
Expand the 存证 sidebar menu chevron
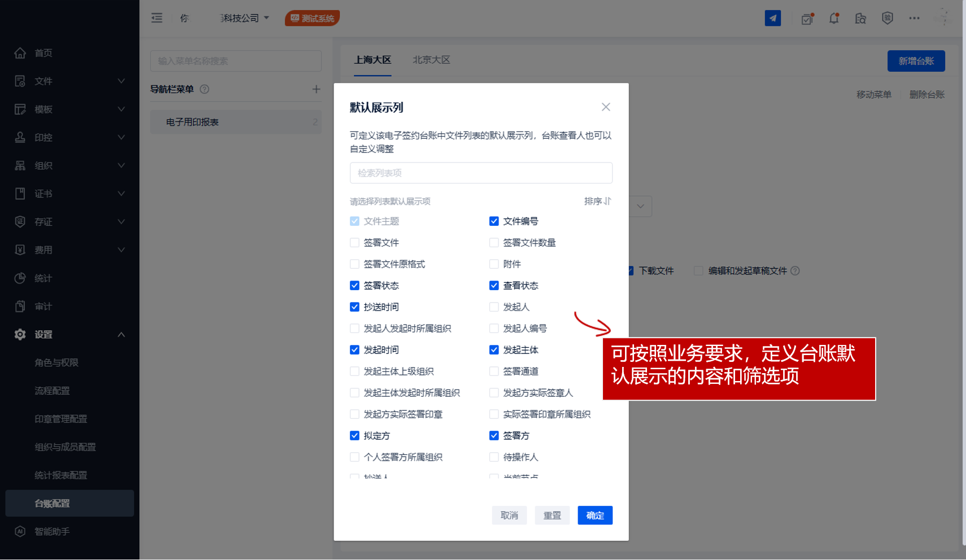pos(121,222)
